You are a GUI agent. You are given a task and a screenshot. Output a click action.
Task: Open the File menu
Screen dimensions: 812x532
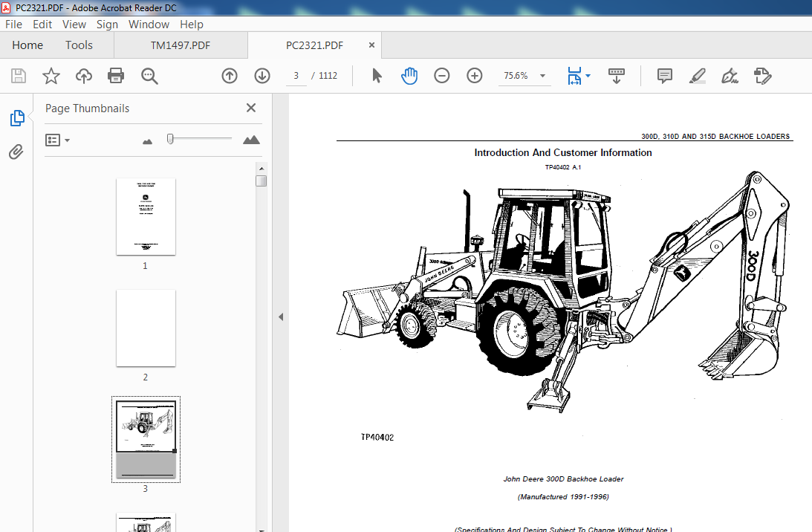pyautogui.click(x=13, y=25)
